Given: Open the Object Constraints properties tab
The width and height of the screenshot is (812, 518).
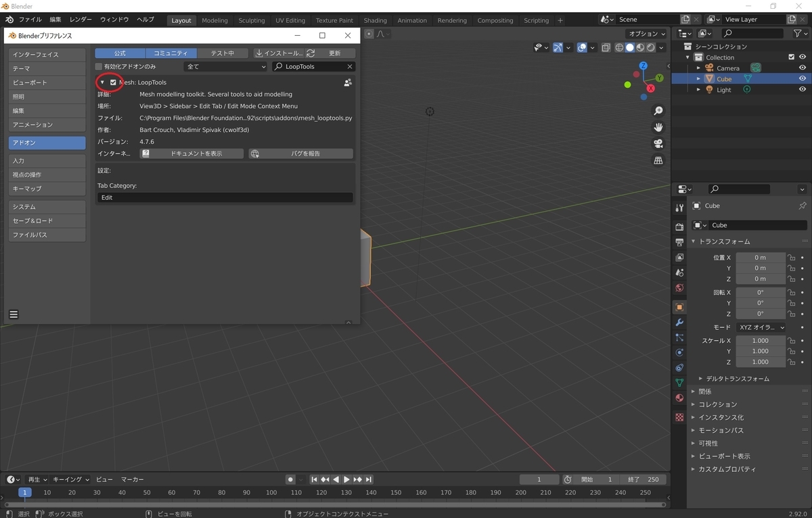Looking at the screenshot, I should pyautogui.click(x=679, y=368).
